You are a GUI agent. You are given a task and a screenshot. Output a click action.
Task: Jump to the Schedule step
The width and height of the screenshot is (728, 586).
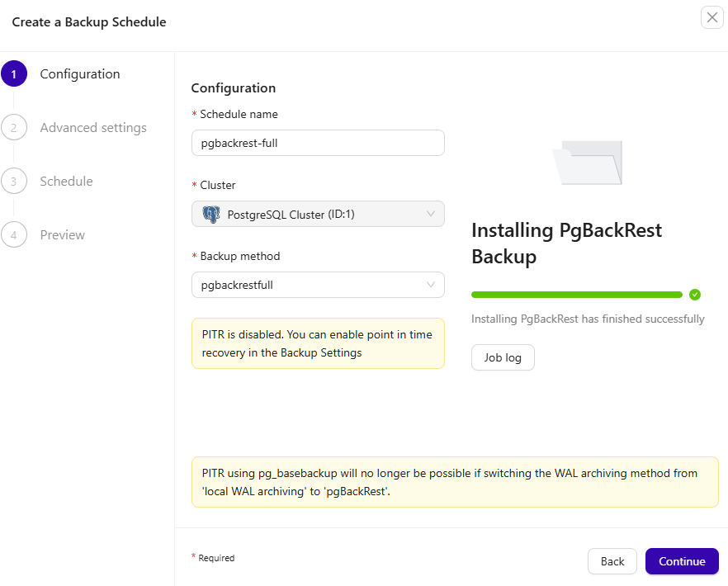tap(66, 182)
